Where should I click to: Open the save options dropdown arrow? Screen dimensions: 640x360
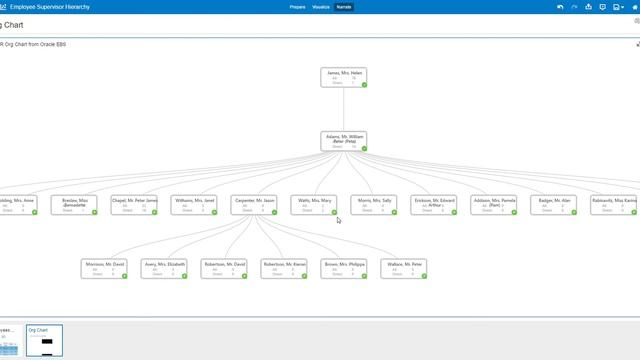tap(622, 7)
